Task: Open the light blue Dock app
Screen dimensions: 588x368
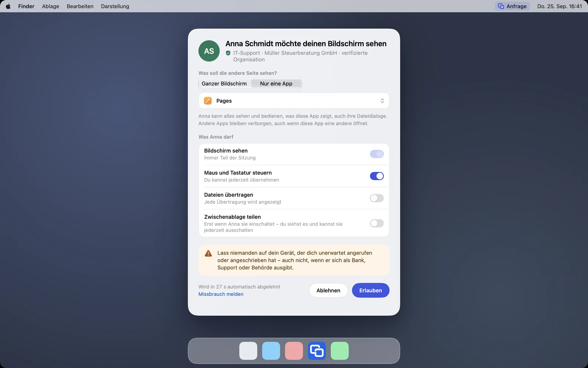Action: pyautogui.click(x=271, y=351)
